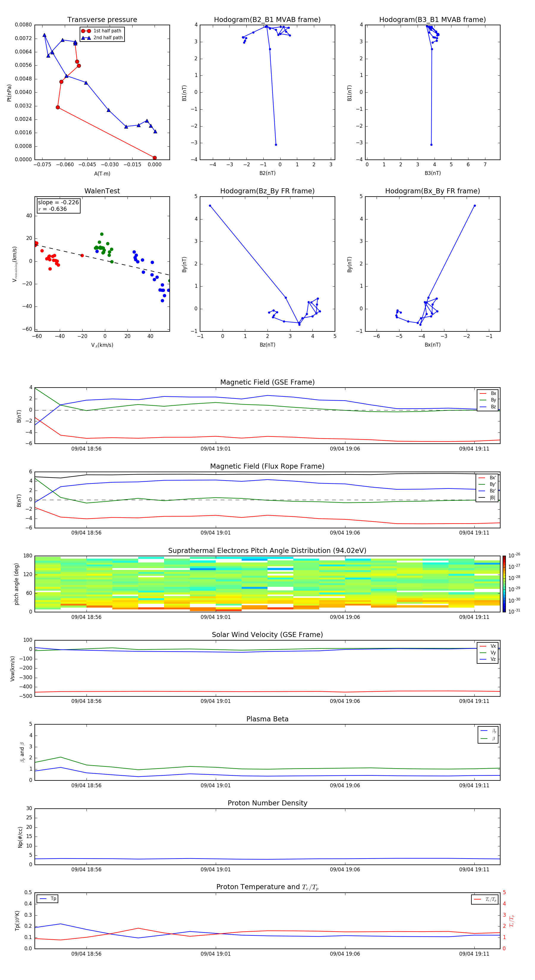Click the "Np(#/cc)" y-axis label
Viewport: 535px width, 980px height.
[20, 837]
